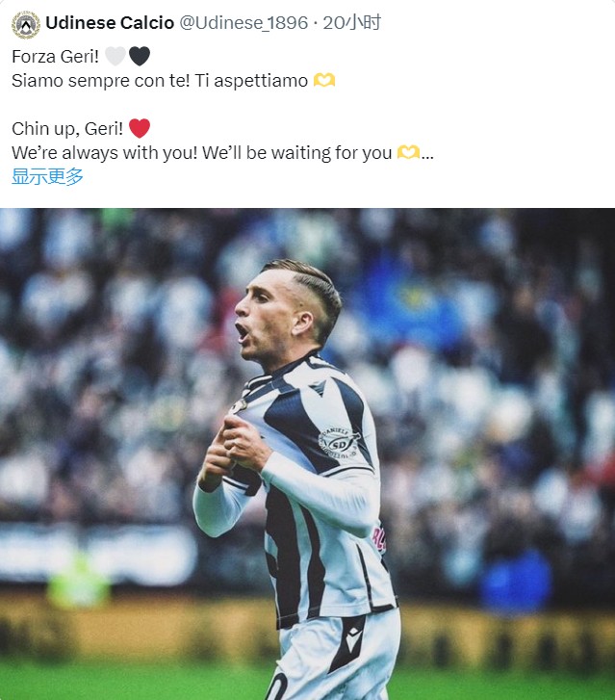This screenshot has width=615, height=700.
Task: Open the 20小时 timestamp link
Action: pyautogui.click(x=351, y=23)
